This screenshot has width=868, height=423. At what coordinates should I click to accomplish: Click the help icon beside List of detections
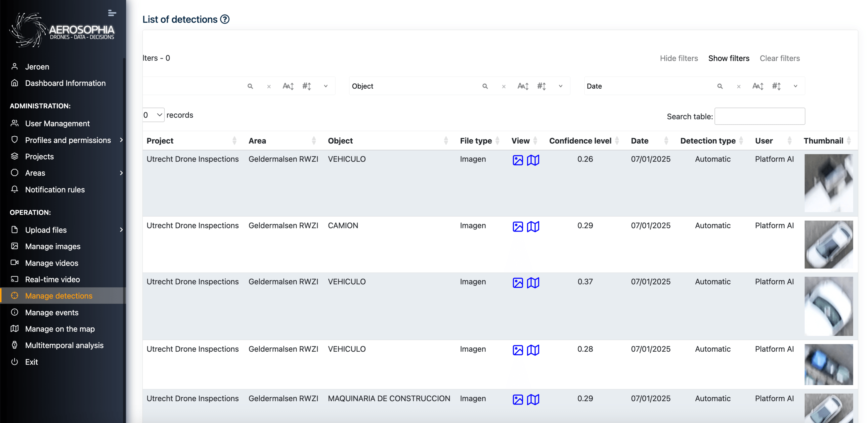(225, 19)
